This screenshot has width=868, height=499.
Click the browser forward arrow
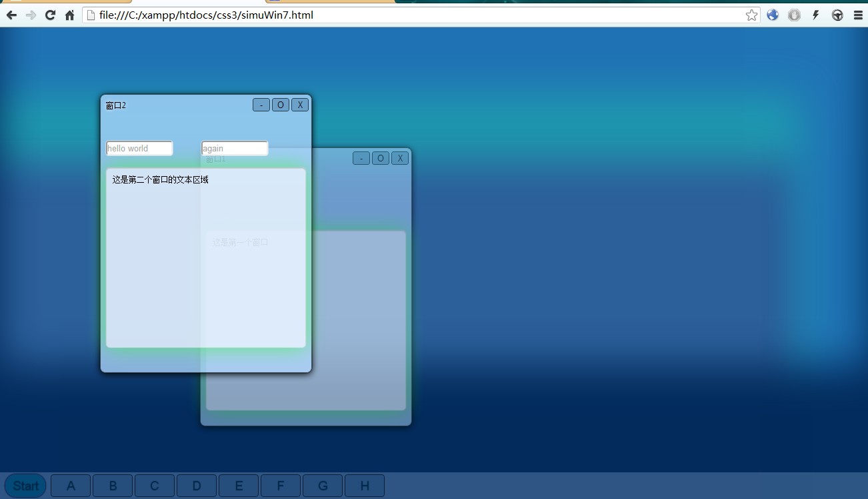coord(31,15)
